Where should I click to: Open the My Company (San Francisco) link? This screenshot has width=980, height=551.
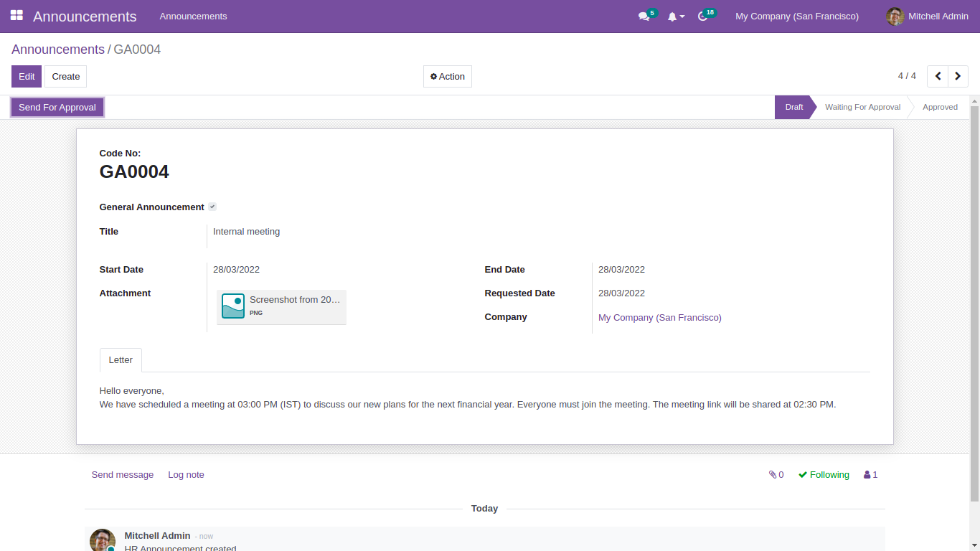[659, 317]
